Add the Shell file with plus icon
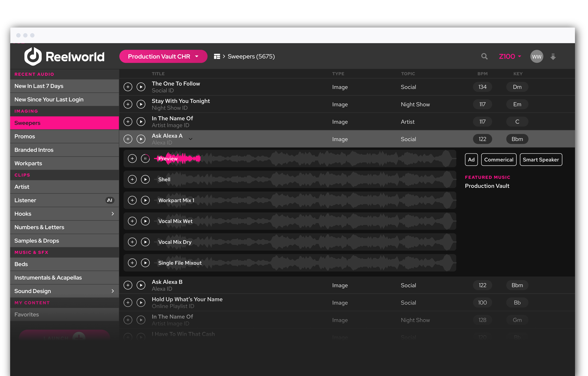Viewport: 588px width, 376px height. (132, 179)
